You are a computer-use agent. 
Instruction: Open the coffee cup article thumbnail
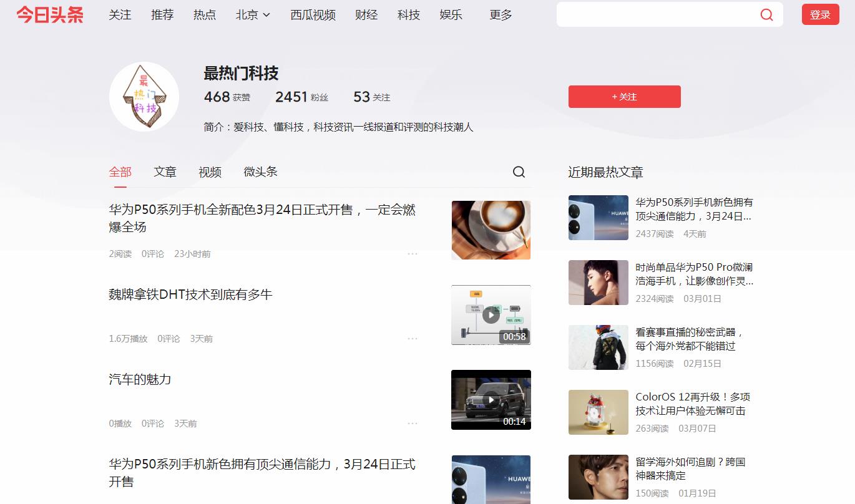coord(491,230)
